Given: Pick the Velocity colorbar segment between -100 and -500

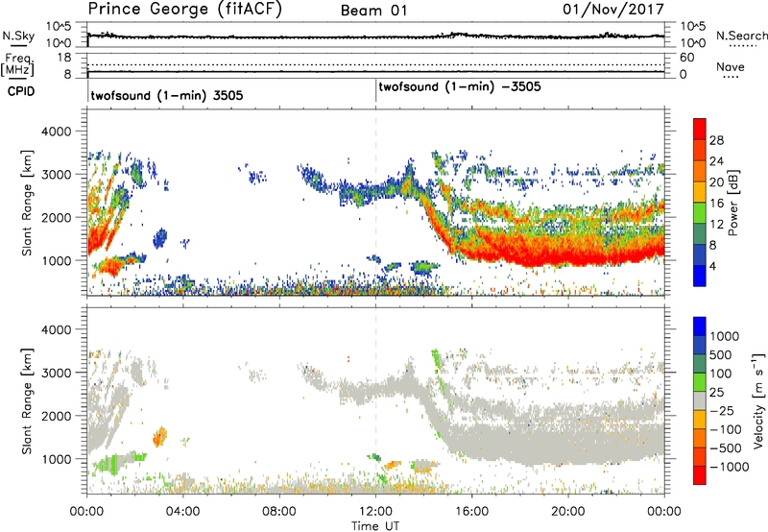Looking at the screenshot, I should click(x=700, y=438).
